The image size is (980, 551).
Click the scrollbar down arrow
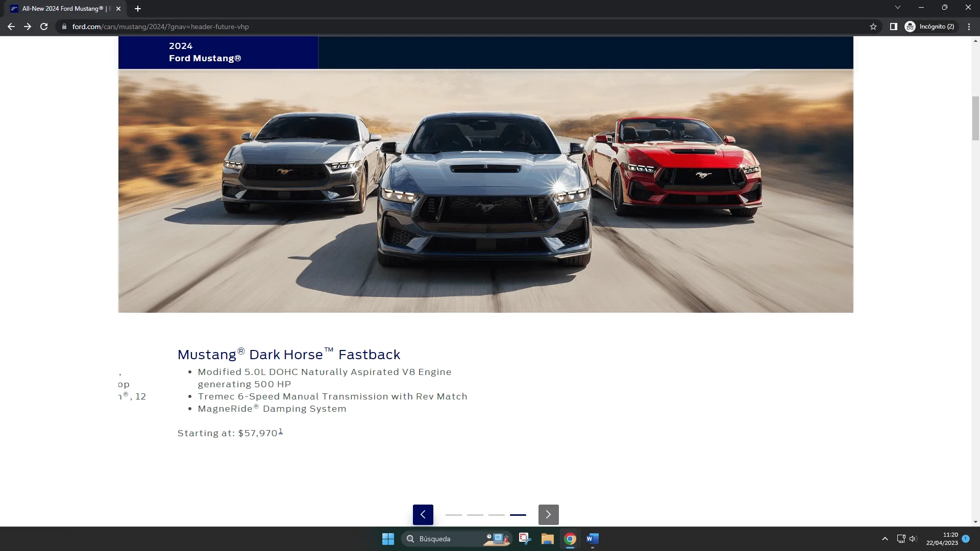coord(975,522)
